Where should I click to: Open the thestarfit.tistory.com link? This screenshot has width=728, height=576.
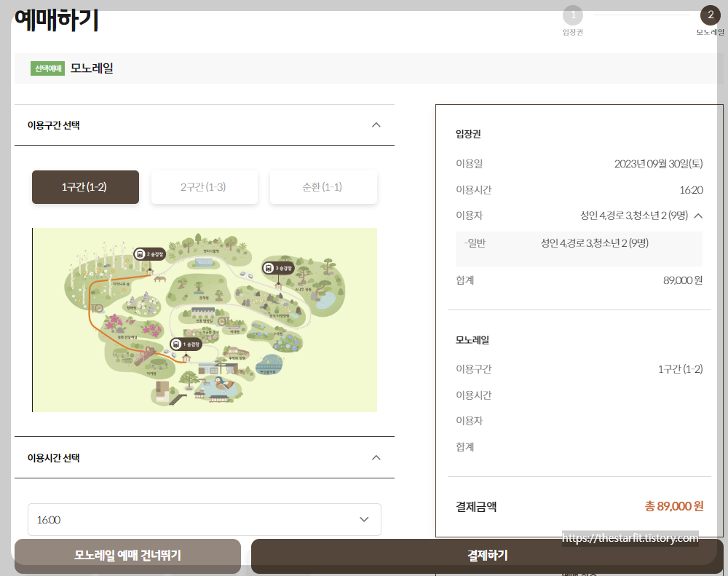click(x=630, y=537)
